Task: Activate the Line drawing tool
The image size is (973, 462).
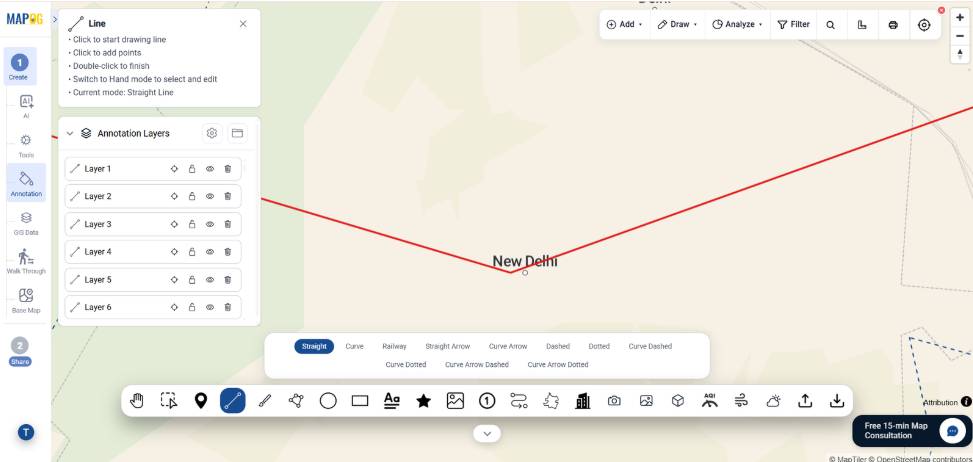Action: (233, 401)
